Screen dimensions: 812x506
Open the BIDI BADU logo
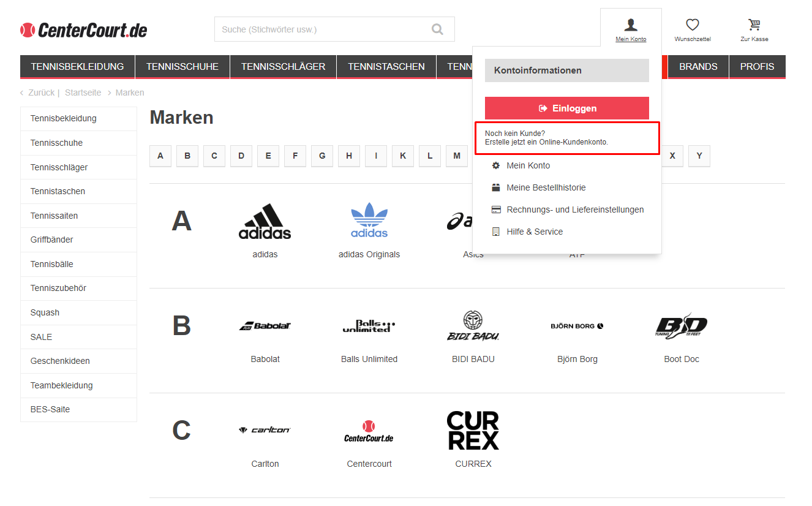point(473,326)
